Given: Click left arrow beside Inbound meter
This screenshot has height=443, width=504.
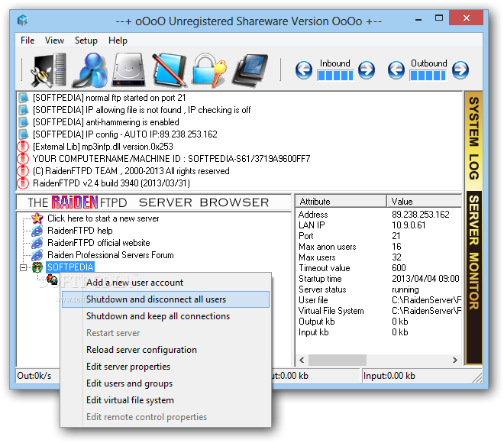Looking at the screenshot, I should coord(304,70).
